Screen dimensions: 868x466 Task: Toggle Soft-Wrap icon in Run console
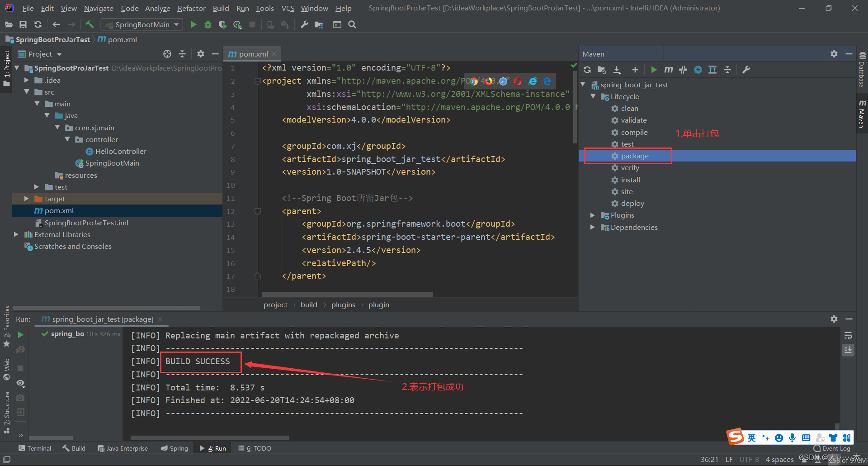tap(848, 335)
